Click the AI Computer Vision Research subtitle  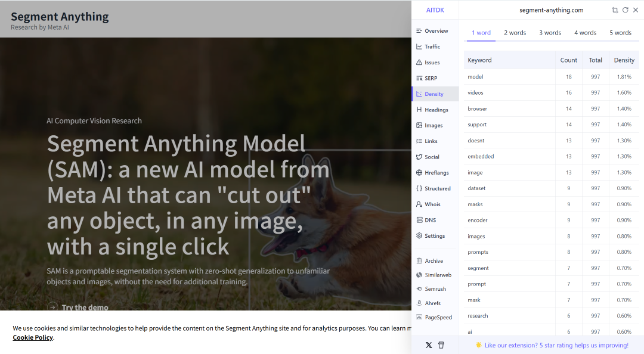pos(94,121)
